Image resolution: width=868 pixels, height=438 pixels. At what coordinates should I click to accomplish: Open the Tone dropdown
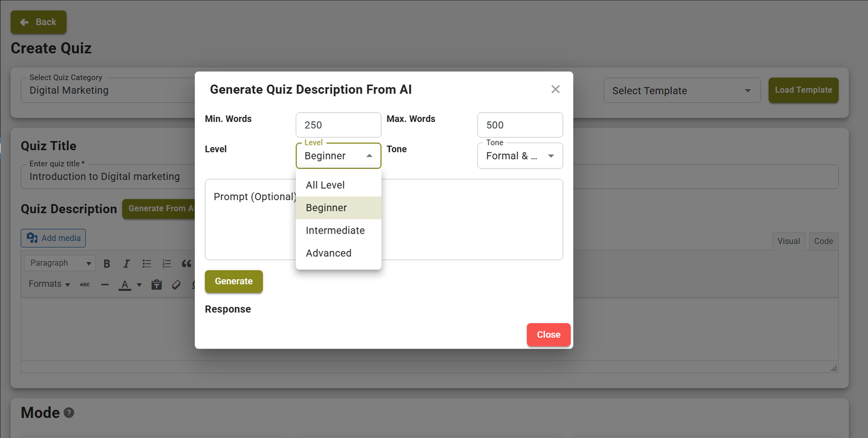tap(520, 156)
